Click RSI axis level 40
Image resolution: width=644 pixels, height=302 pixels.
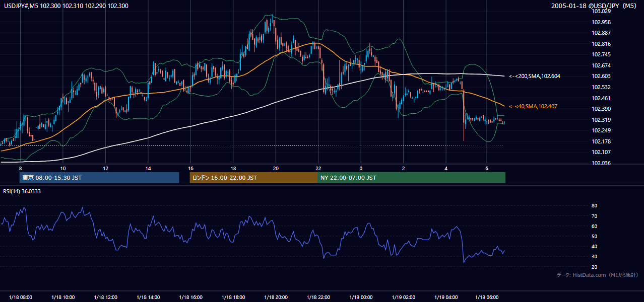pos(594,246)
